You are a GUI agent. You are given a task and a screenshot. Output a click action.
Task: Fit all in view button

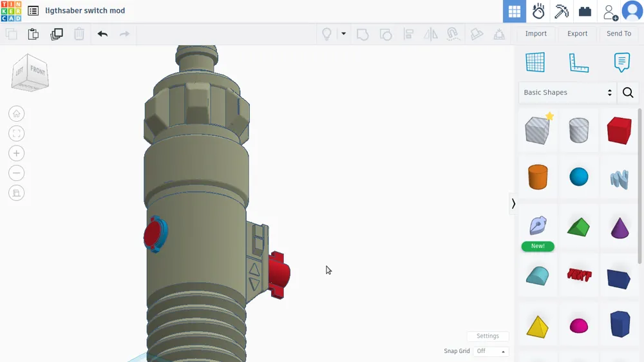[17, 133]
